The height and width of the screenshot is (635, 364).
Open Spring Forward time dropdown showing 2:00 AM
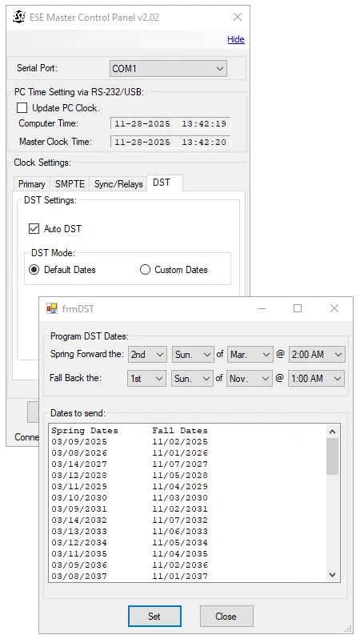[x=317, y=355]
